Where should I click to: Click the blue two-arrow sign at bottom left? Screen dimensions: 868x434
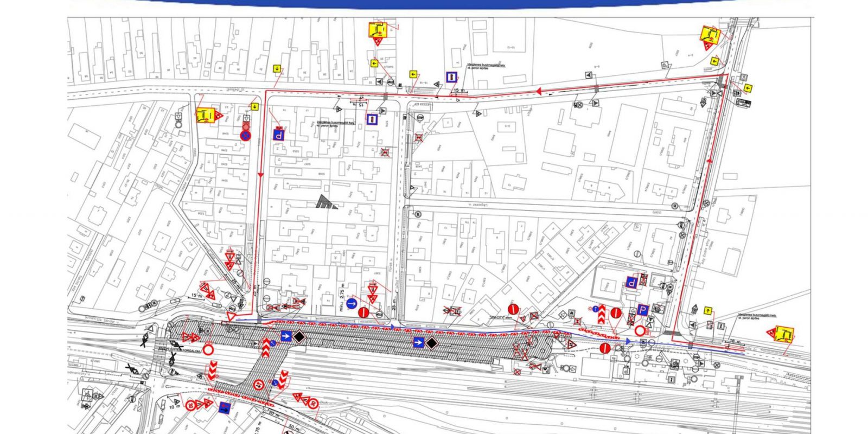tap(225, 407)
